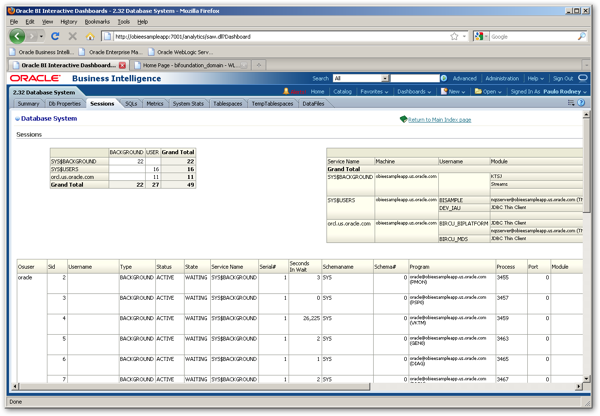Viewport: 600px width, 416px height.
Task: Expand the Open dropdown menu
Action: coord(488,91)
